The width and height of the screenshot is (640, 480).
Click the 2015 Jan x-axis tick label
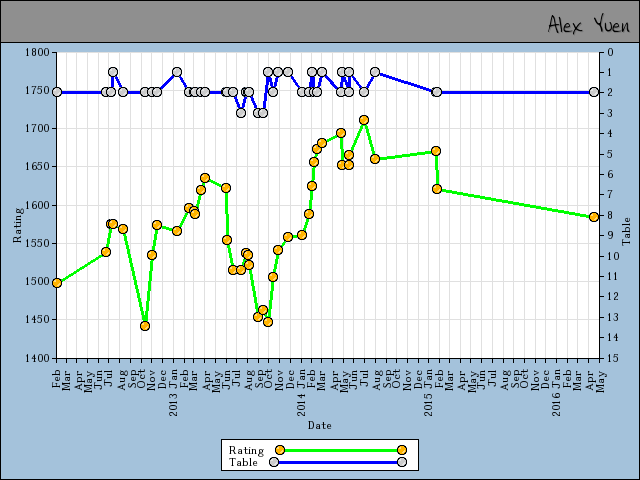point(427,390)
